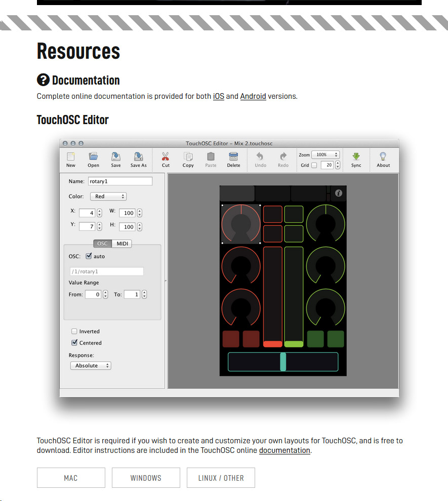The height and width of the screenshot is (501, 448).
Task: Click the W width value field
Action: 127,213
